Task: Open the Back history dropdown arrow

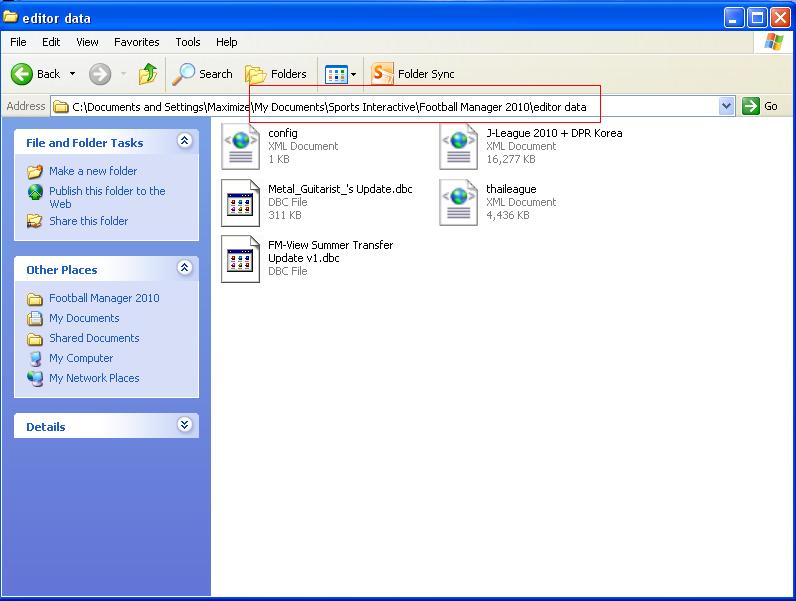Action: click(73, 74)
